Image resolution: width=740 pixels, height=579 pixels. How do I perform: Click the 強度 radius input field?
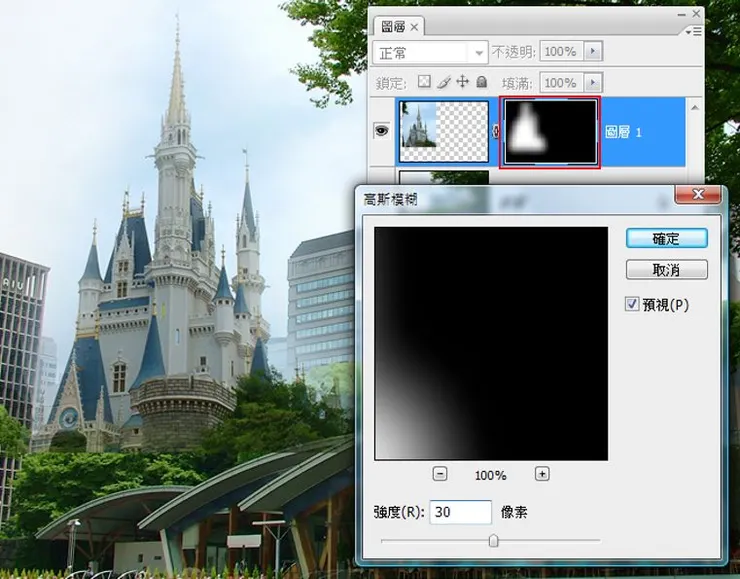coord(461,512)
